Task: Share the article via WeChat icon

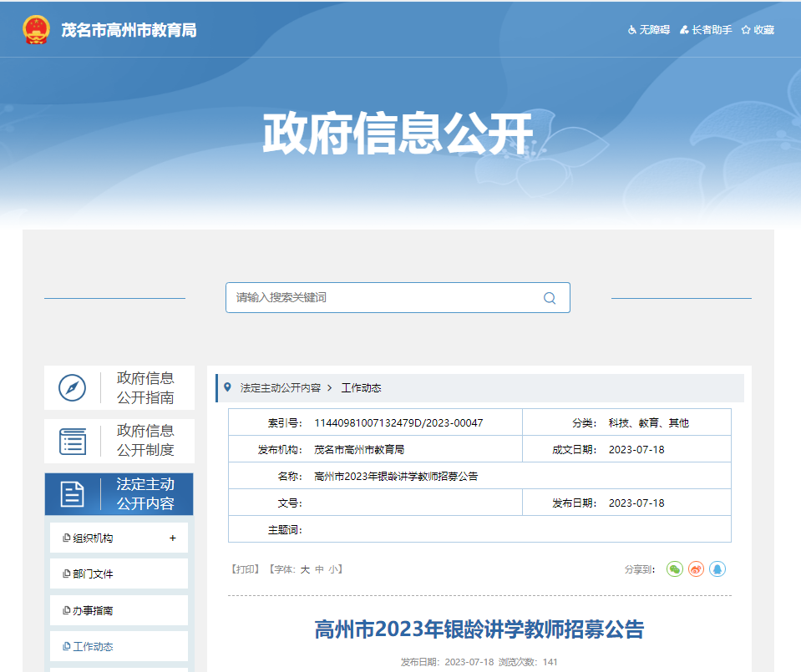Action: point(674,569)
